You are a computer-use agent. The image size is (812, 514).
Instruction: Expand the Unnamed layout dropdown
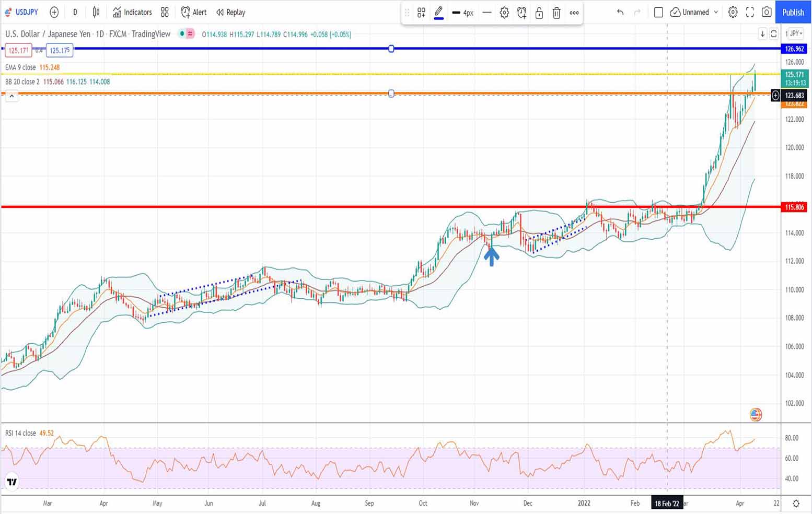716,12
